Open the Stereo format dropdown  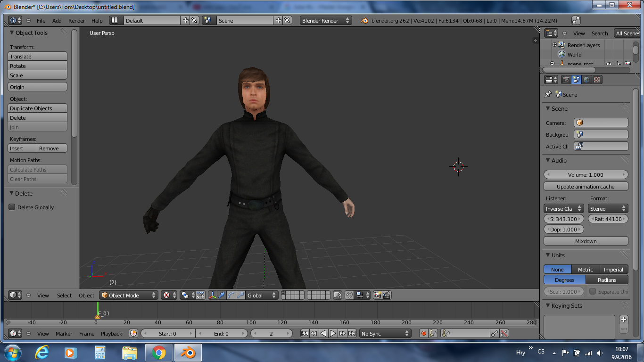608,208
